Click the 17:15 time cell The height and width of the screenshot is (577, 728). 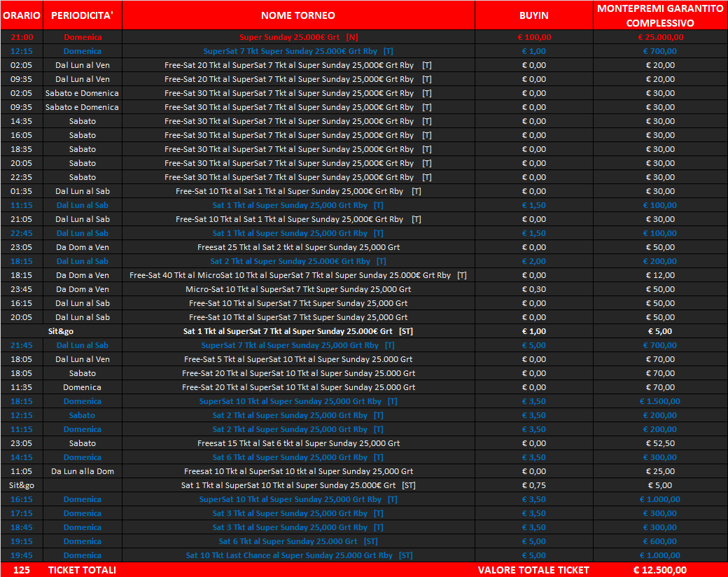pyautogui.click(x=22, y=513)
